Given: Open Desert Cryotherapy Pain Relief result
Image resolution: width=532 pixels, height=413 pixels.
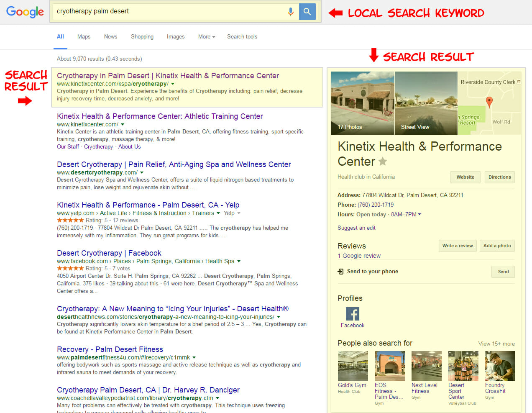Looking at the screenshot, I should pos(174,164).
